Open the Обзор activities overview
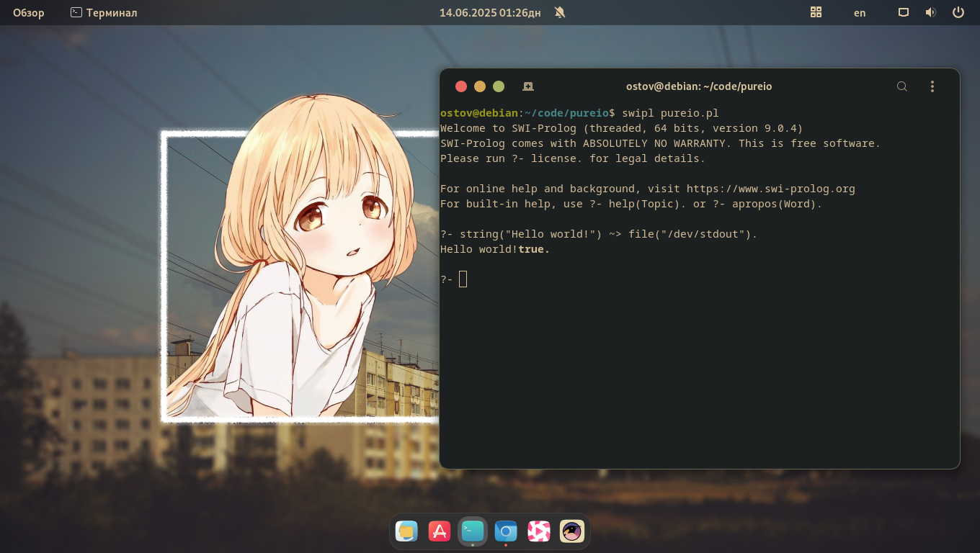980x553 pixels. 29,13
